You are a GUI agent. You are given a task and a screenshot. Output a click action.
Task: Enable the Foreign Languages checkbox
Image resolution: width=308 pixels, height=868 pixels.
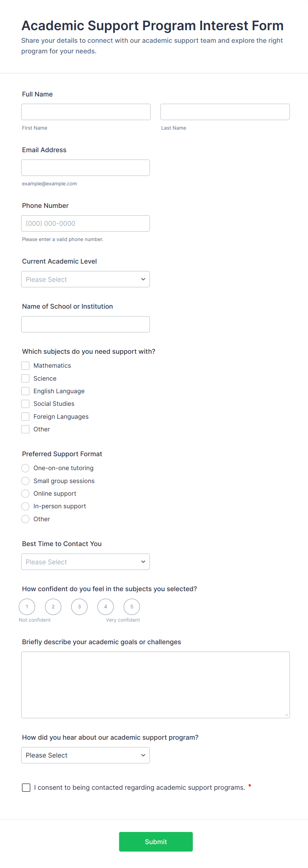point(25,416)
